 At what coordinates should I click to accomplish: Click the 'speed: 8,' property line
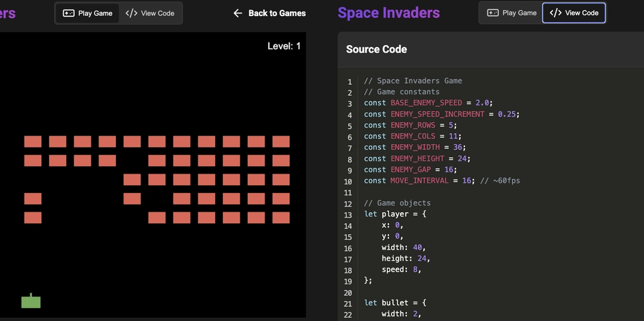[402, 270]
